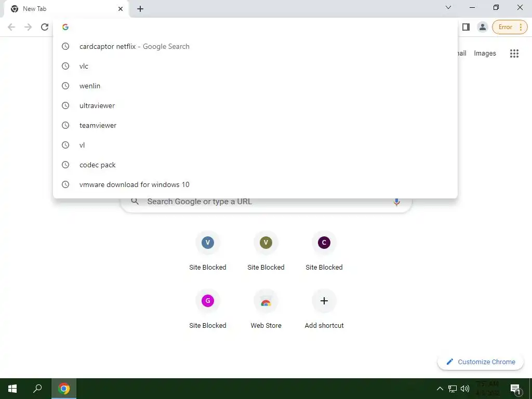Open the taskbar search icon
The width and height of the screenshot is (532, 399).
tap(37, 389)
